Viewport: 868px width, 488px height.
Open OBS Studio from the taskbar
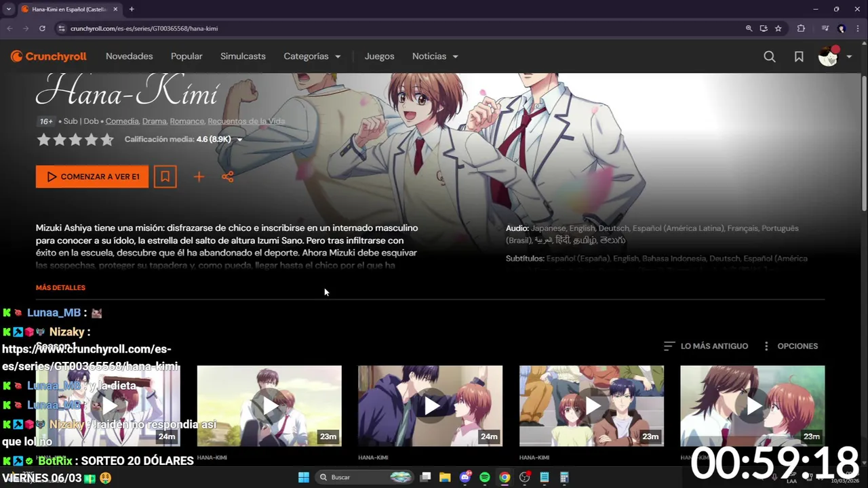click(524, 477)
